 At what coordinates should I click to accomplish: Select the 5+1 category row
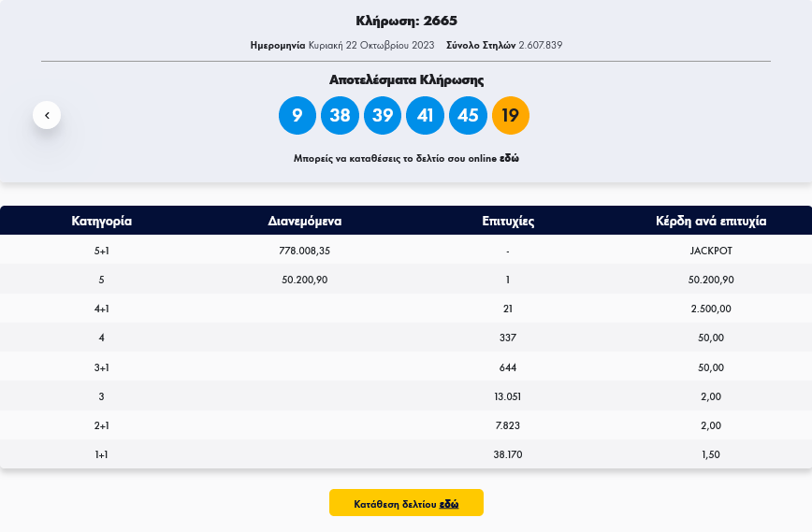coord(101,251)
